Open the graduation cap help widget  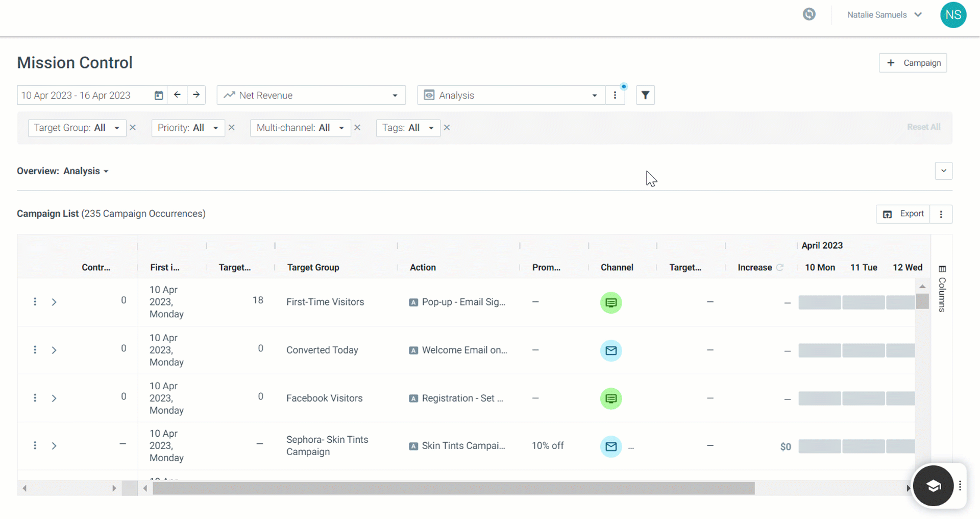933,486
